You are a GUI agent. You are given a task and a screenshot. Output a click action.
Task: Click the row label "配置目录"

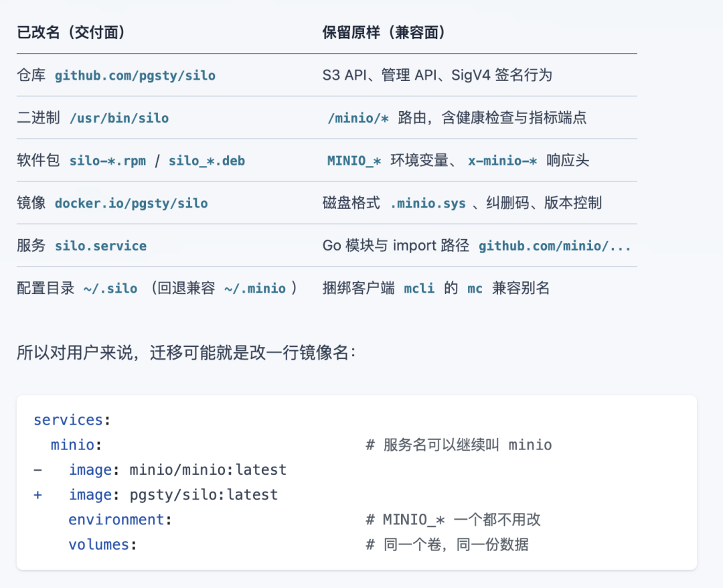(46, 288)
